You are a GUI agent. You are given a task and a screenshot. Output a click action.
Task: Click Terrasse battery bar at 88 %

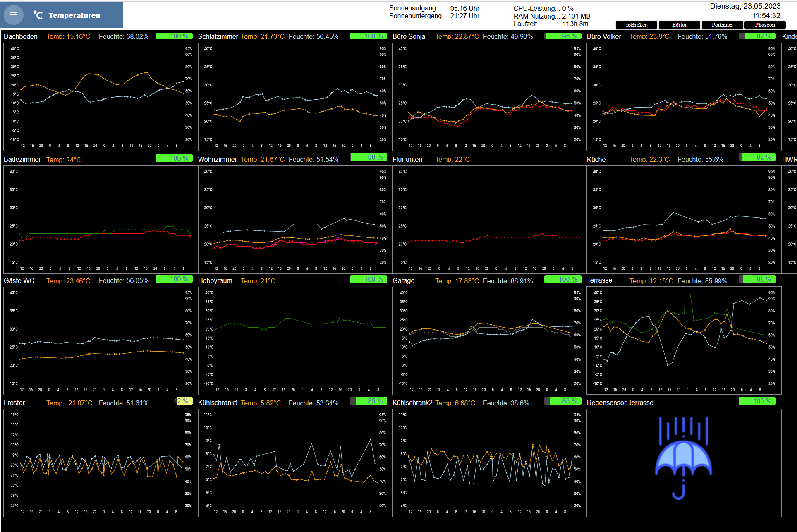757,279
